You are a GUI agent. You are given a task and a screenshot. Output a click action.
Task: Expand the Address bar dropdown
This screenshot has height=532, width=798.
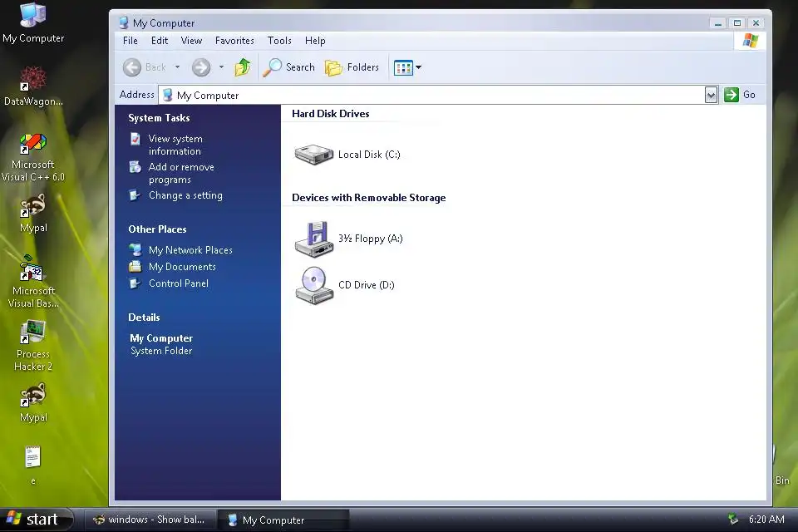point(711,96)
